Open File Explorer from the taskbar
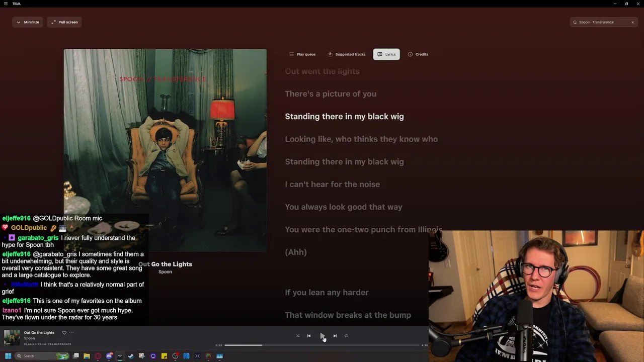644x362 pixels. 87,356
